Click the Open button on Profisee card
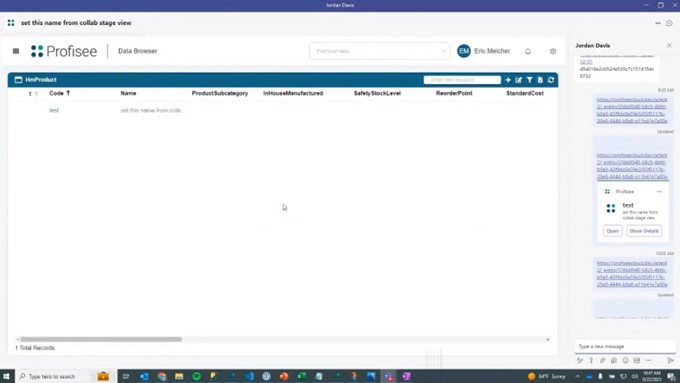This screenshot has height=383, width=680. tap(613, 231)
